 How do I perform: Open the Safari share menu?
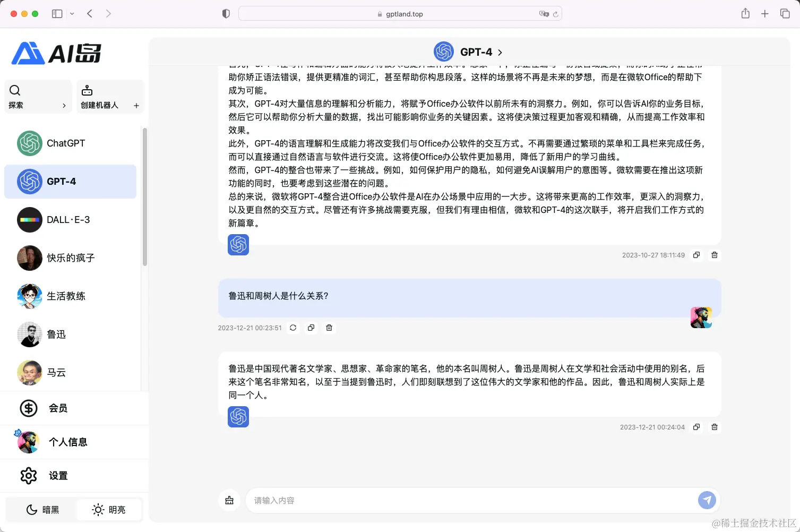[745, 13]
